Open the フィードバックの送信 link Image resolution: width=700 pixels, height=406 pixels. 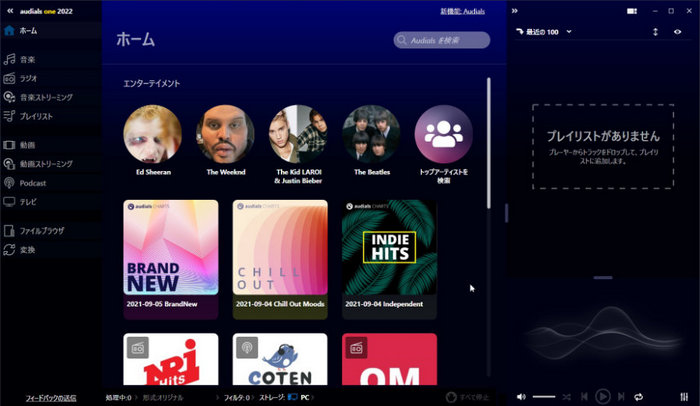[x=51, y=398]
